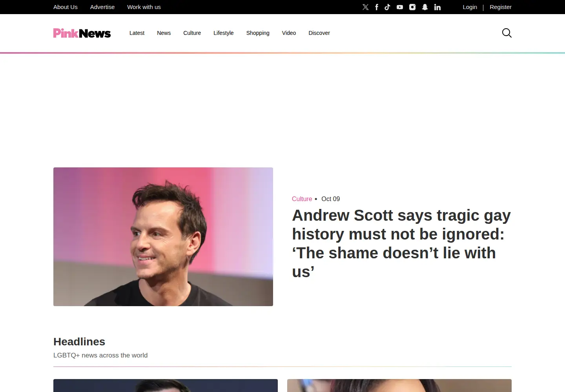Image resolution: width=565 pixels, height=392 pixels.
Task: Open the YouTube social icon
Action: click(400, 7)
